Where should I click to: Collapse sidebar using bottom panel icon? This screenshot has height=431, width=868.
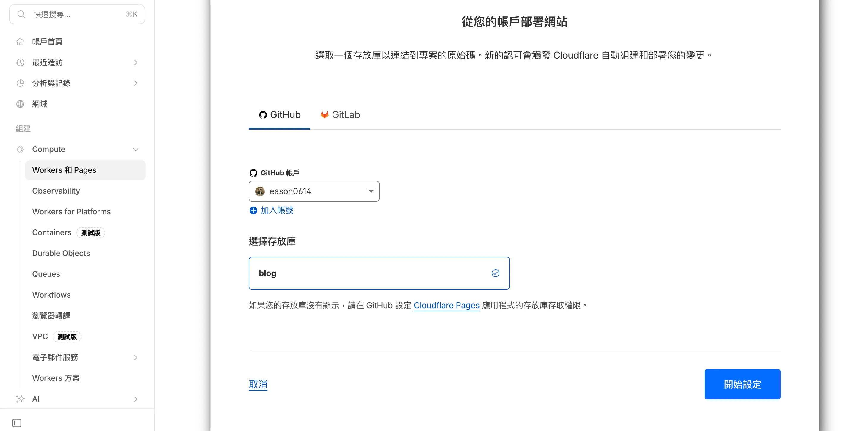coord(17,423)
